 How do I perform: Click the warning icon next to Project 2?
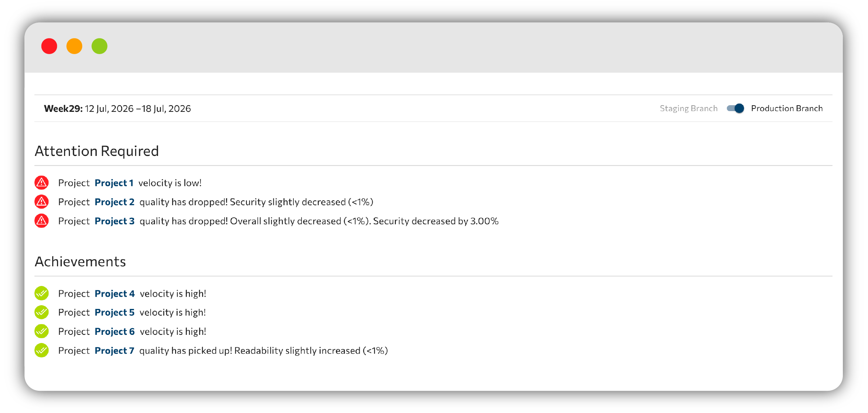pyautogui.click(x=41, y=201)
